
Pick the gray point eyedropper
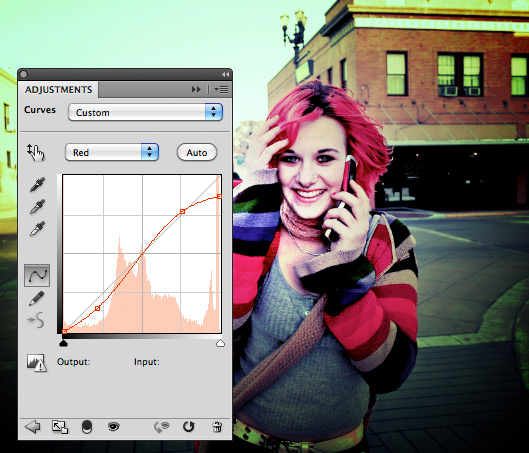point(37,206)
